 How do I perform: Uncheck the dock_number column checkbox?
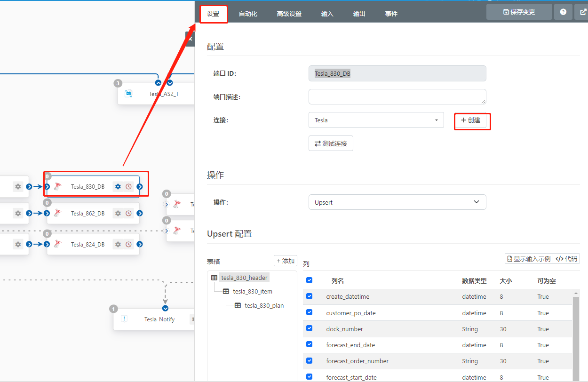point(309,328)
